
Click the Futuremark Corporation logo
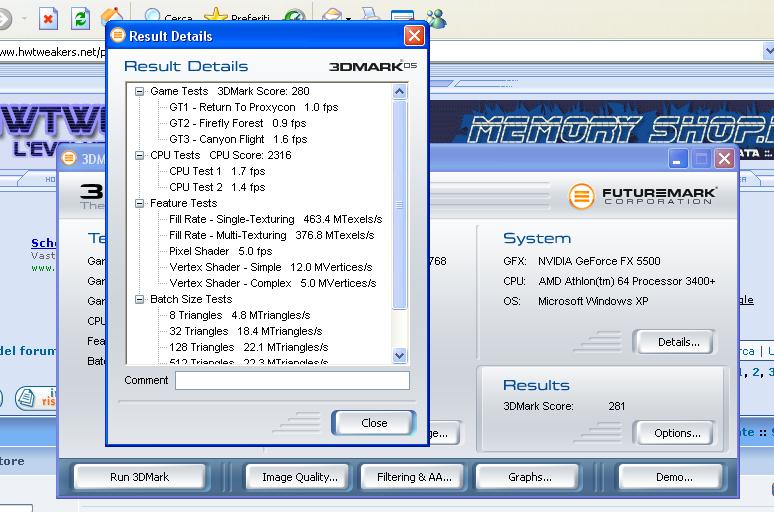642,196
